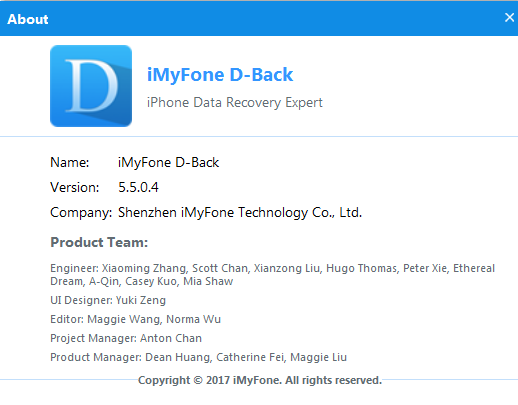Click the Engineer names line
The image size is (518, 405).
272,275
